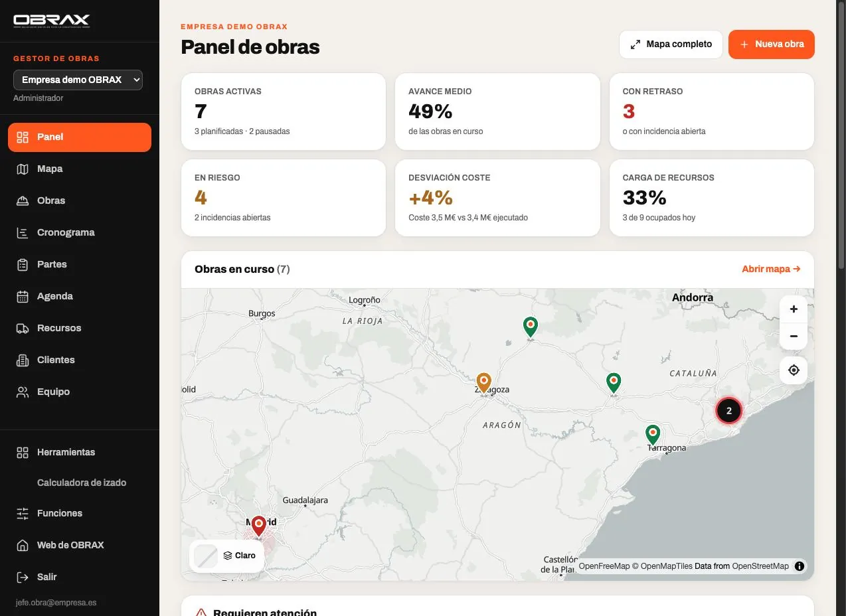Click the Carga de recursos 33% card
This screenshot has height=616, width=846.
pyautogui.click(x=712, y=198)
